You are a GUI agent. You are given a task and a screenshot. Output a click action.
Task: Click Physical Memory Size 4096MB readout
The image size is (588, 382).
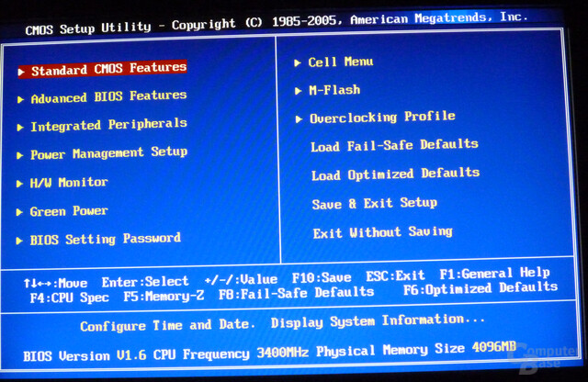click(x=416, y=349)
